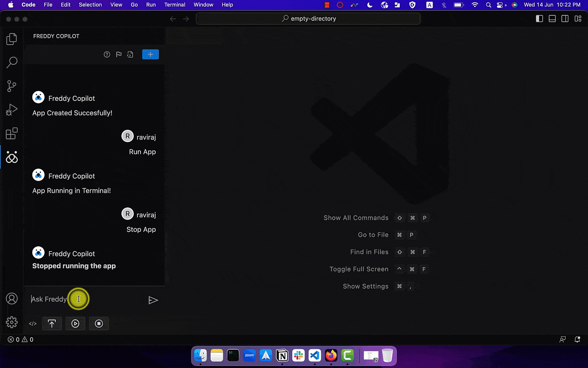Click the code file icon in Copilot toolbar

point(130,55)
